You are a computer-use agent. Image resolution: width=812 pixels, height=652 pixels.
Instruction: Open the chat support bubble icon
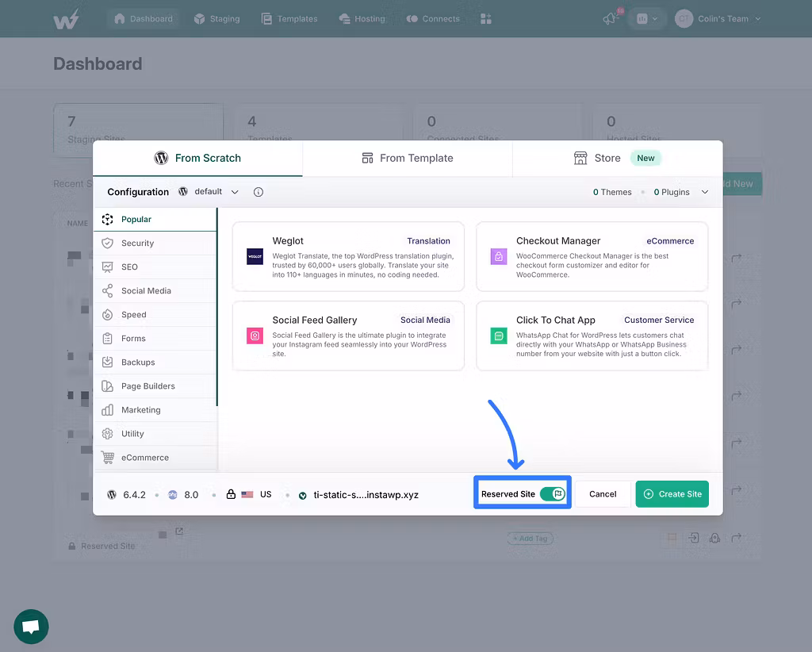coord(31,627)
